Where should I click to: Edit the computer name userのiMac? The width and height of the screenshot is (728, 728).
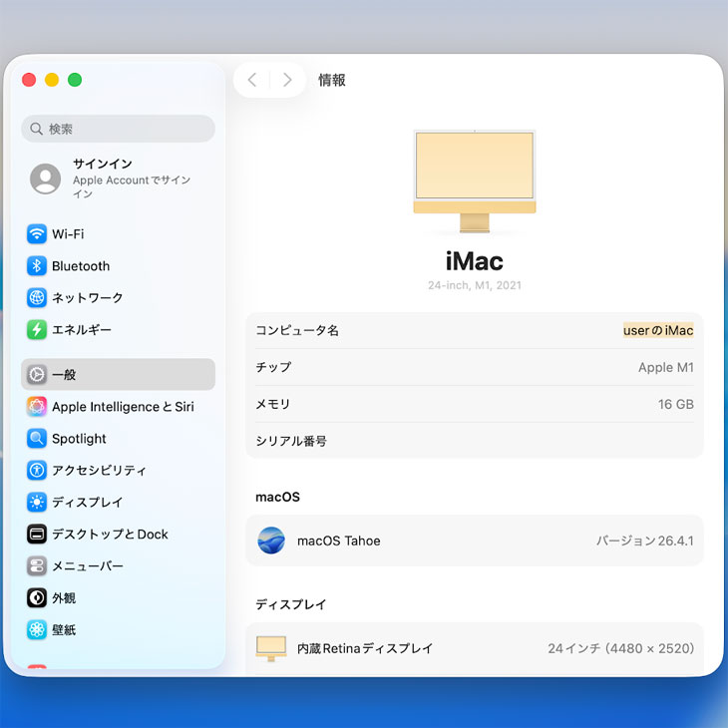coord(657,330)
